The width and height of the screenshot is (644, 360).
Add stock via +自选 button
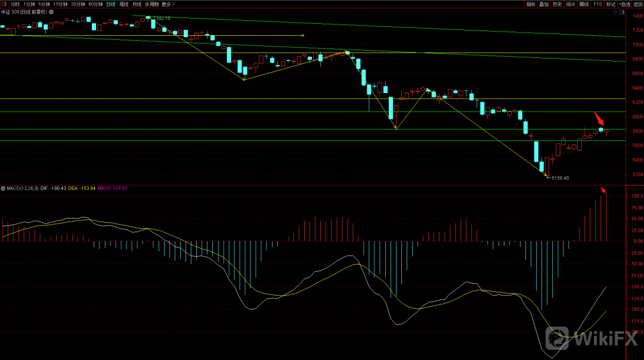click(624, 4)
